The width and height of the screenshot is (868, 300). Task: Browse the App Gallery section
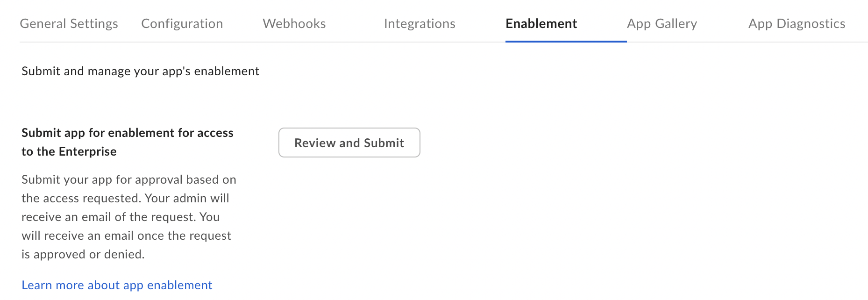pyautogui.click(x=662, y=23)
